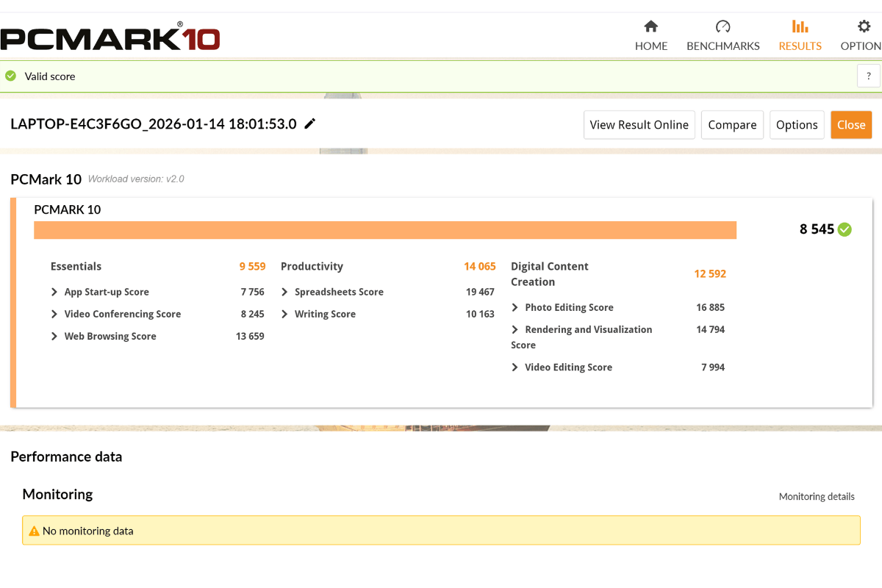Click the Essentials heading
Image resolution: width=882 pixels, height=588 pixels.
(76, 266)
